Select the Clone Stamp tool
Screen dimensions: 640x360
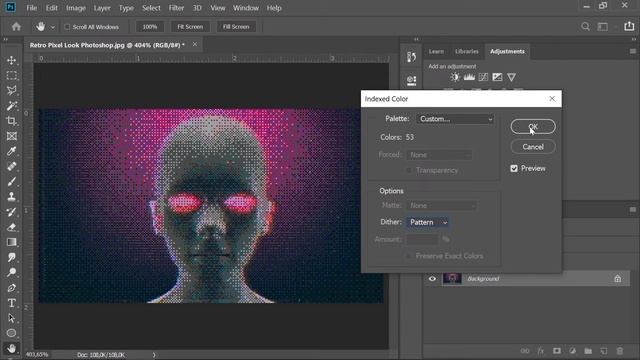(11, 197)
